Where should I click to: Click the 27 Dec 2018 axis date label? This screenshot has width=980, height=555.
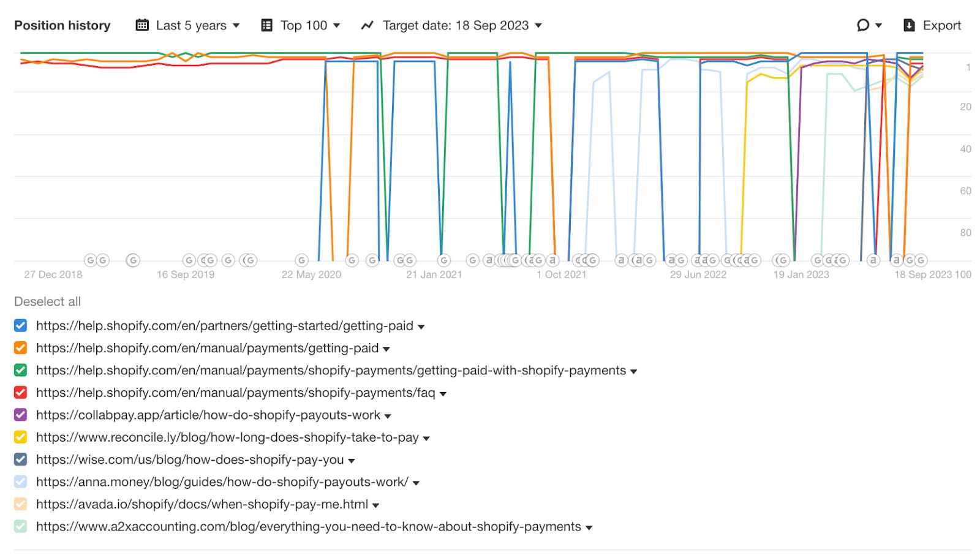click(53, 274)
